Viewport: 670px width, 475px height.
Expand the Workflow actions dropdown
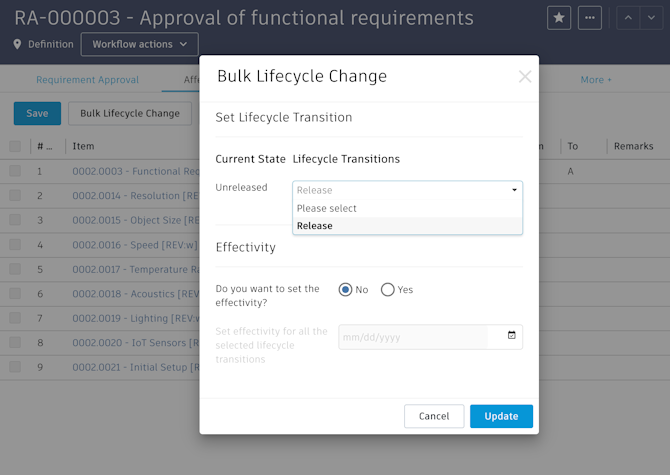coord(139,44)
